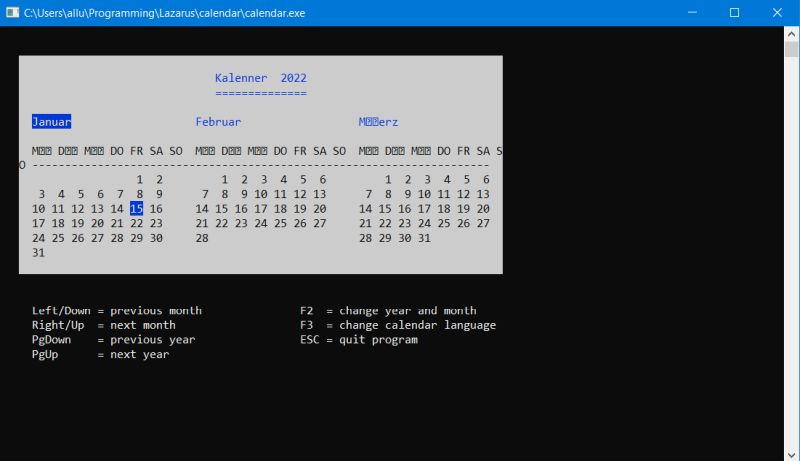This screenshot has height=461, width=800.
Task: Click the highlighted Januar month heading
Action: click(52, 121)
